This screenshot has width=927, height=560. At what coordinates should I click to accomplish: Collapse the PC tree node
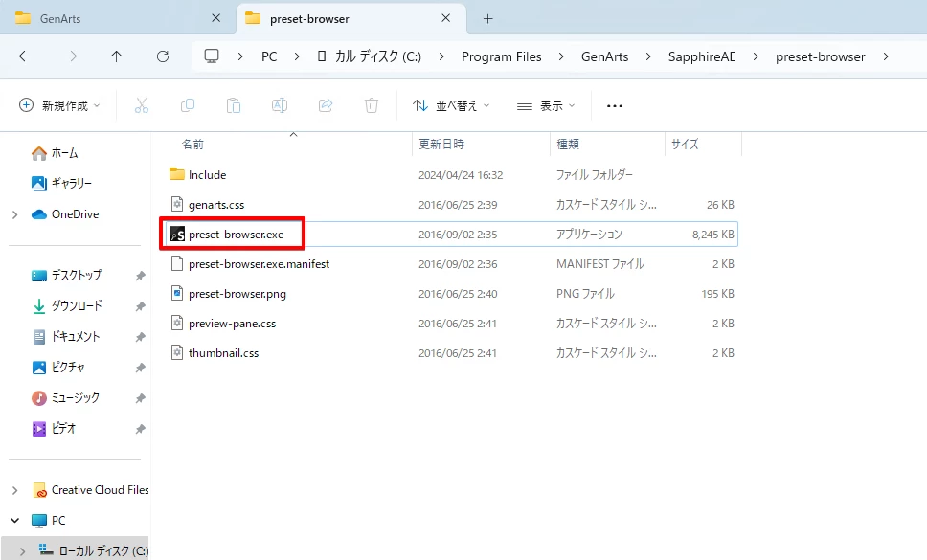(14, 521)
